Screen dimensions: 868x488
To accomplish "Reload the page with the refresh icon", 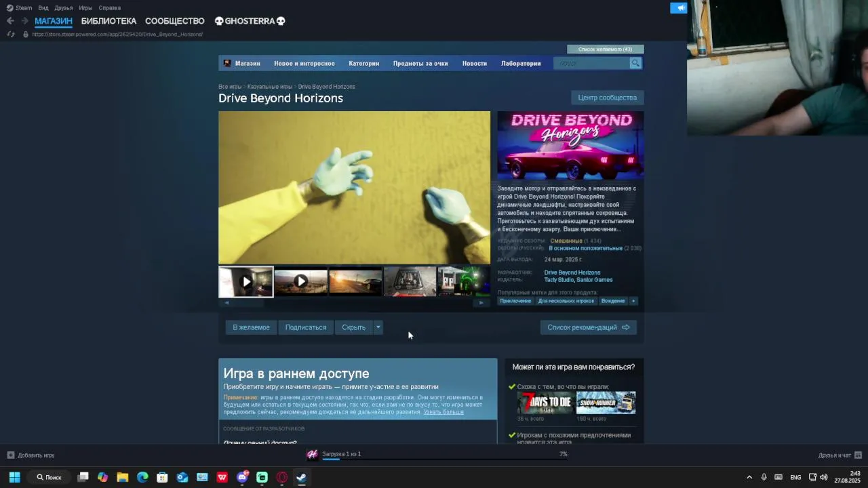I will click(x=10, y=34).
